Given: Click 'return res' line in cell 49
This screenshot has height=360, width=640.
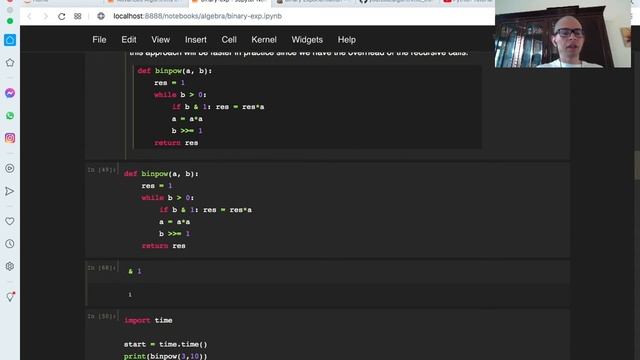Looking at the screenshot, I should click(x=163, y=246).
